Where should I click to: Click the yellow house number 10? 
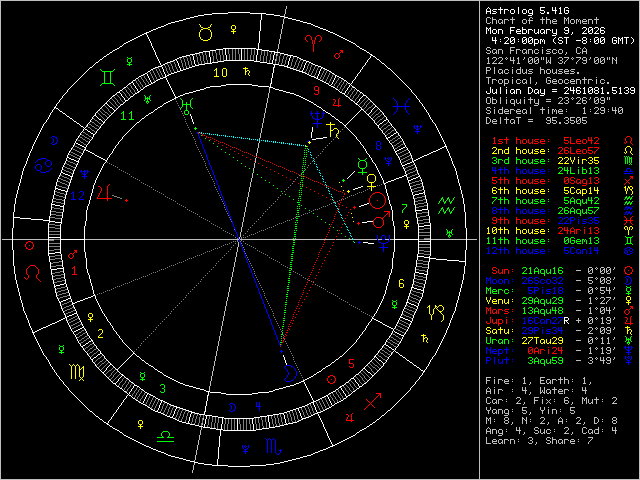click(x=220, y=73)
